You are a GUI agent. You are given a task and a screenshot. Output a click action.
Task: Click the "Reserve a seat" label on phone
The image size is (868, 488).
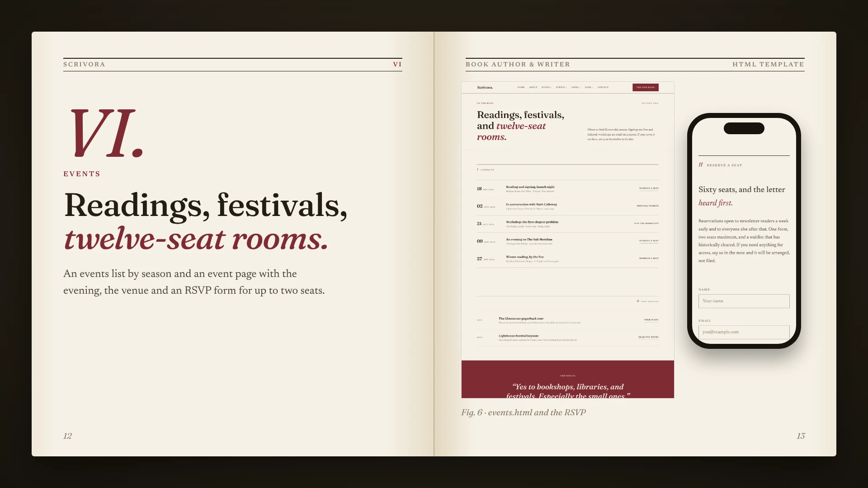[x=724, y=165]
